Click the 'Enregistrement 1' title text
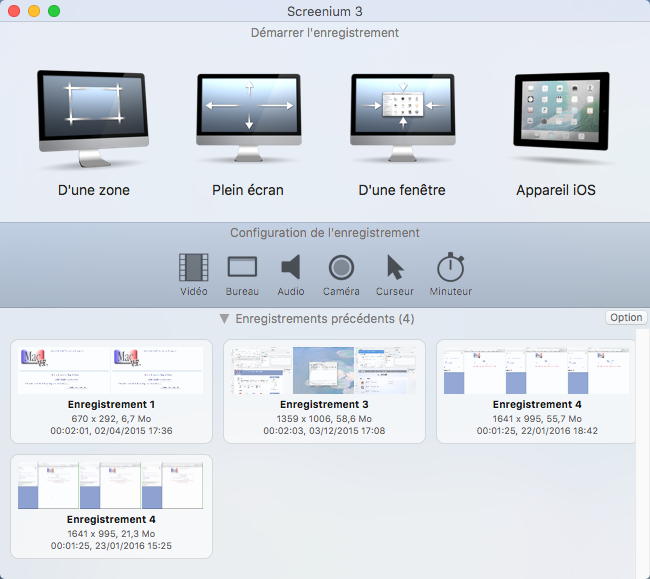This screenshot has width=650, height=579. pyautogui.click(x=111, y=405)
